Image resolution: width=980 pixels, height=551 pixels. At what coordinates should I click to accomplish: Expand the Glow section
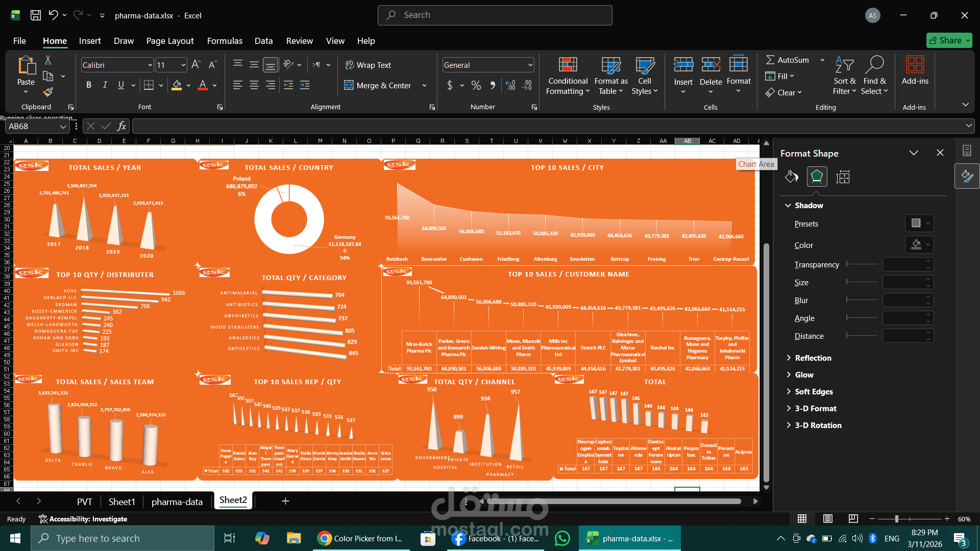click(789, 374)
